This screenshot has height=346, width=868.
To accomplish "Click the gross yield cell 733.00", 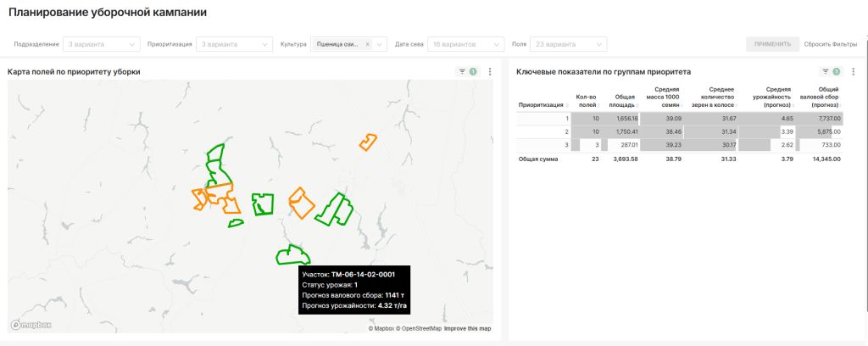I will pos(821,145).
